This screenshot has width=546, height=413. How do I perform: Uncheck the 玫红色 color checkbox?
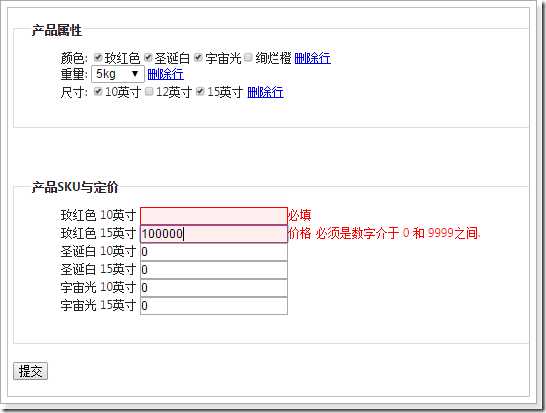click(99, 57)
